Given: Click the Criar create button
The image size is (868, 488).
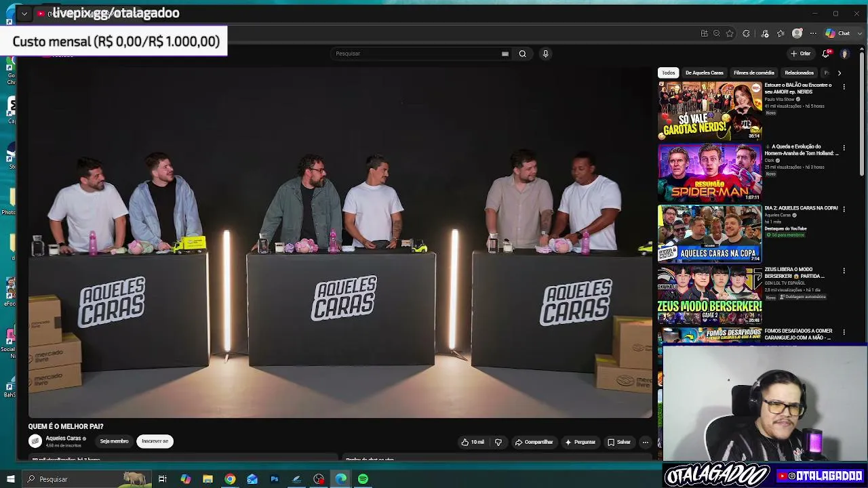Looking at the screenshot, I should (x=801, y=54).
